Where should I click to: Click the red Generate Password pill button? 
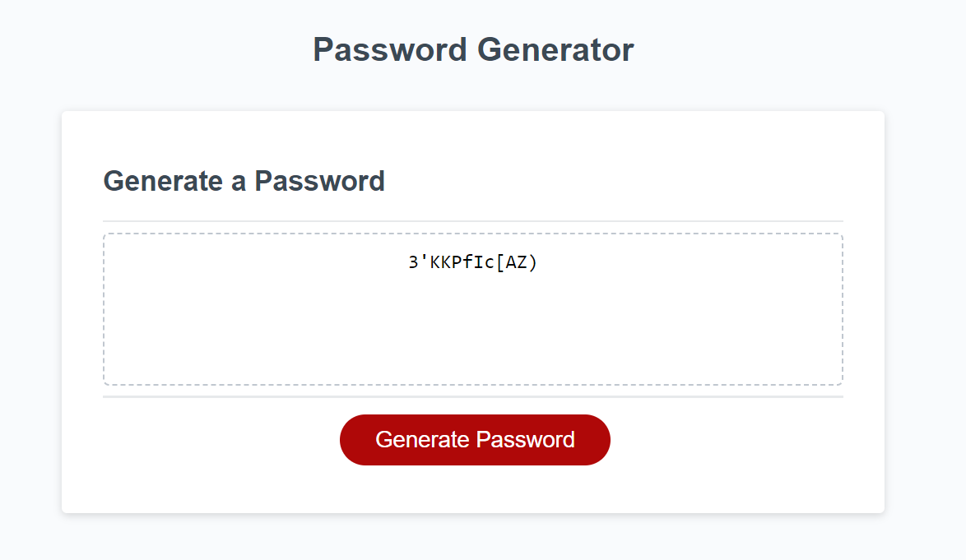click(475, 439)
